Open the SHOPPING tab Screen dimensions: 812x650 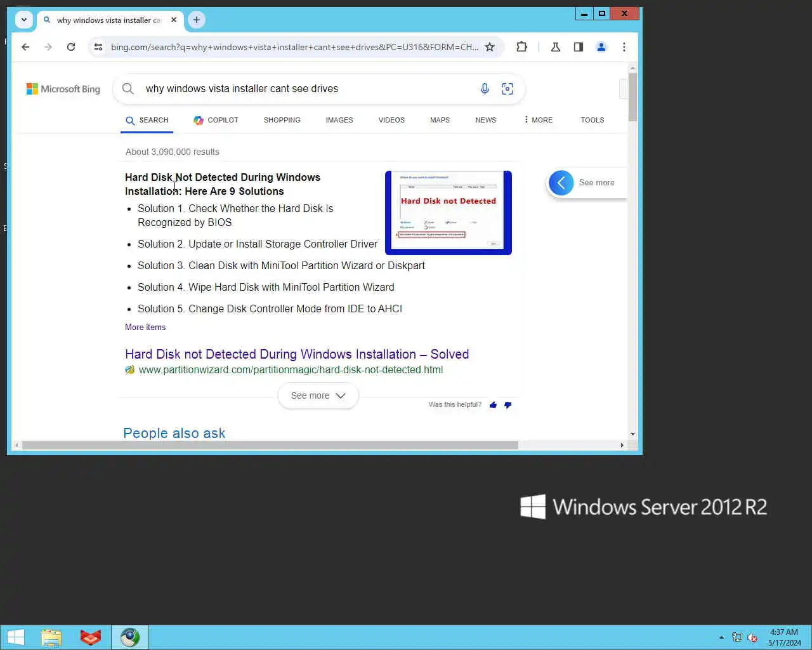click(x=282, y=120)
